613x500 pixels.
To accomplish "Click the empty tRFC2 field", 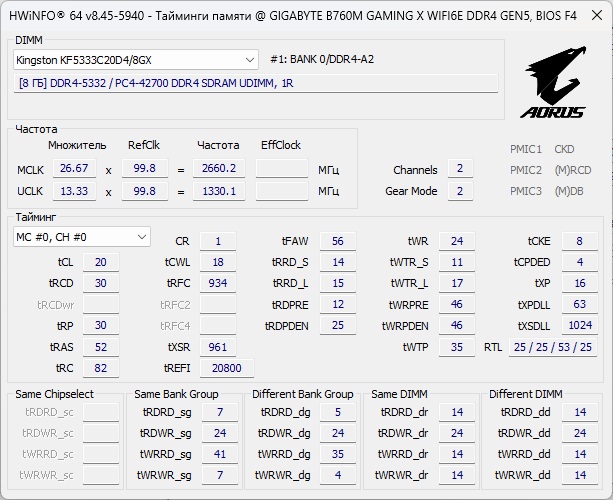I will [218, 305].
